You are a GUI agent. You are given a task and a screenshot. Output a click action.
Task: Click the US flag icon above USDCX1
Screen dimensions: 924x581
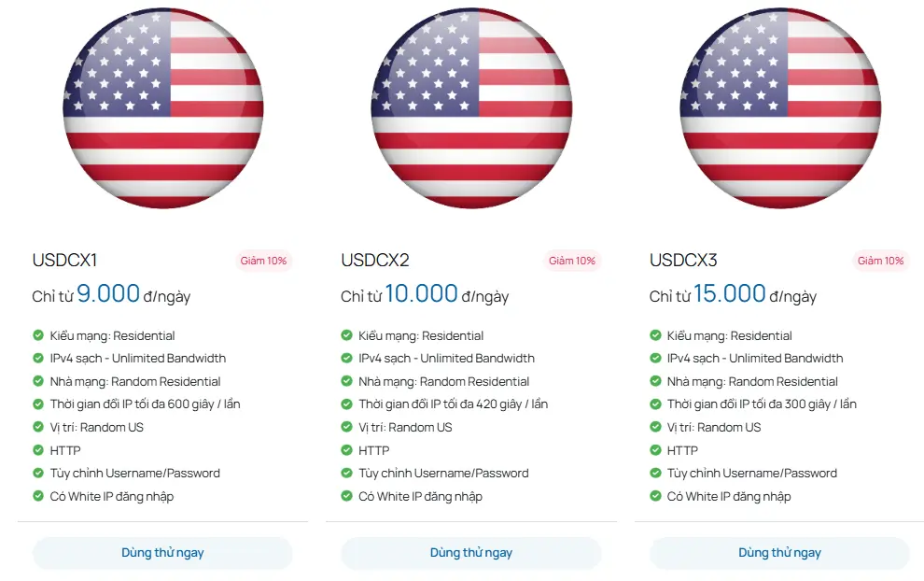(162, 109)
